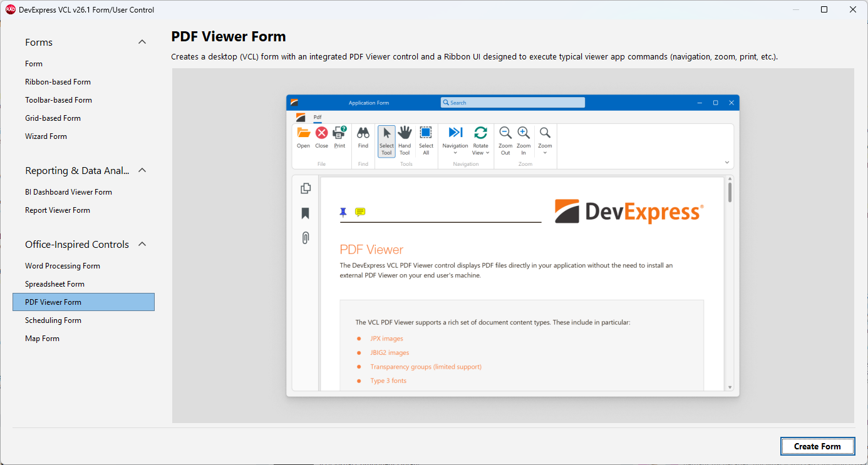This screenshot has height=465, width=868.
Task: Open the Zoom dropdown in ribbon
Action: pyautogui.click(x=545, y=141)
